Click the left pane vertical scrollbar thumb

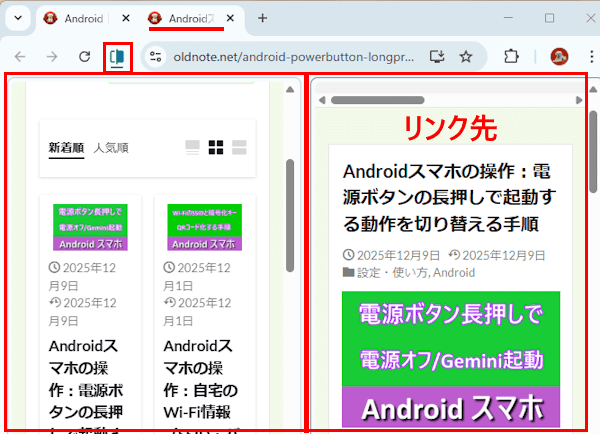290,215
